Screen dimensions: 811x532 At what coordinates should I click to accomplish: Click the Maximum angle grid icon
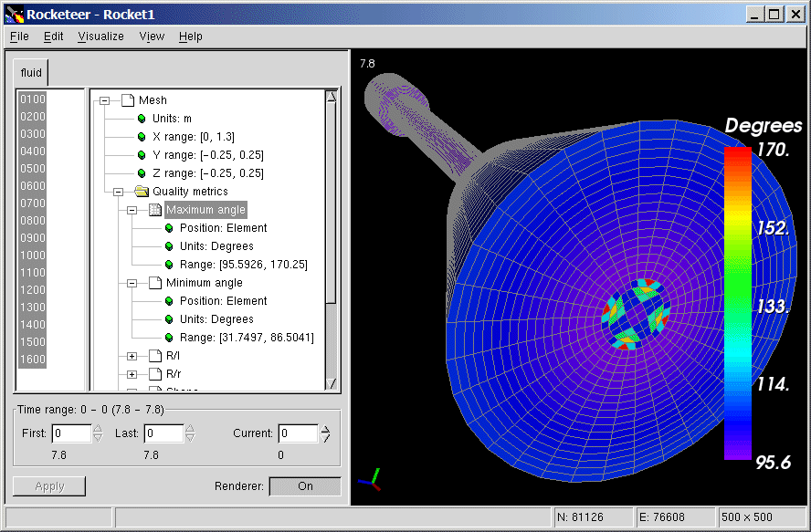point(155,209)
